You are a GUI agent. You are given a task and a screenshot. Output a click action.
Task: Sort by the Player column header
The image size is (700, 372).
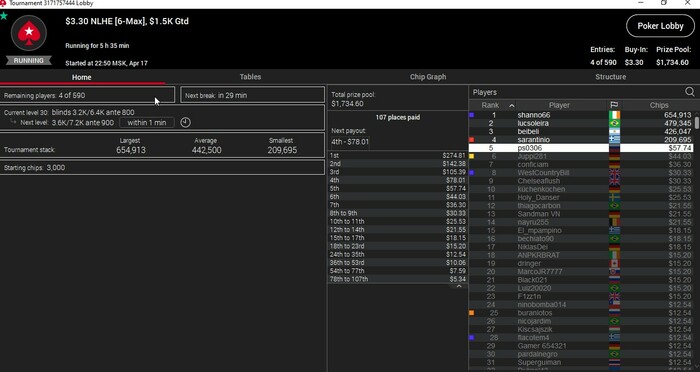[x=559, y=105]
